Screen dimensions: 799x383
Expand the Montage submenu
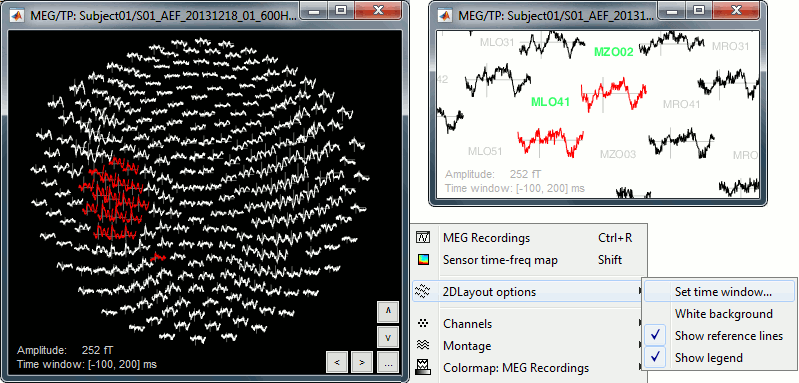pyautogui.click(x=528, y=346)
